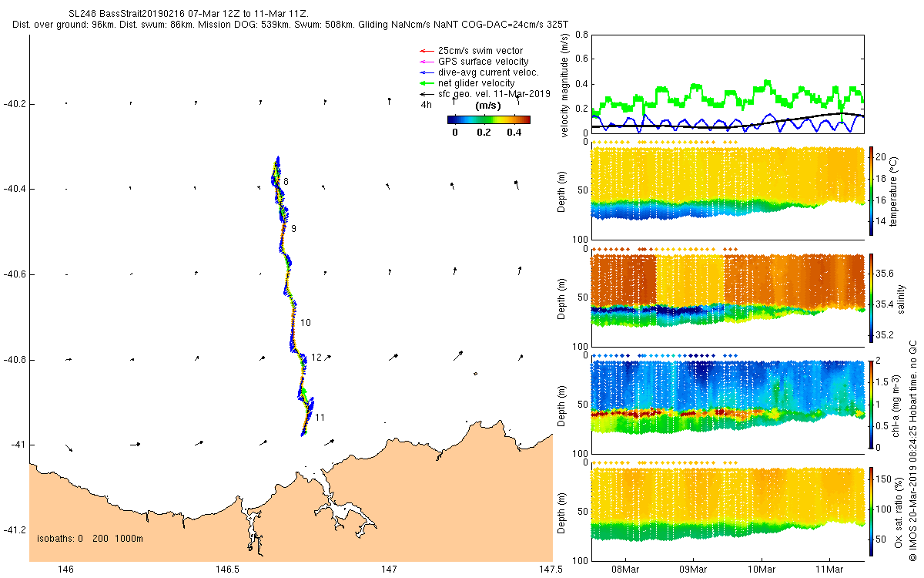Screen dimensions: 924x578
Task: Click the day '10' marker on glider track
Action: point(306,323)
